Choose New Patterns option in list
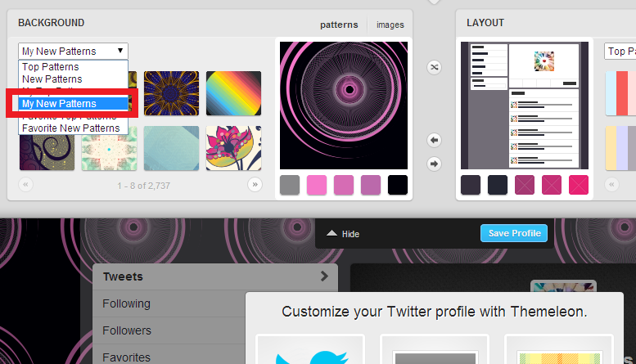Screen dimensions: 636x364 click(52, 79)
